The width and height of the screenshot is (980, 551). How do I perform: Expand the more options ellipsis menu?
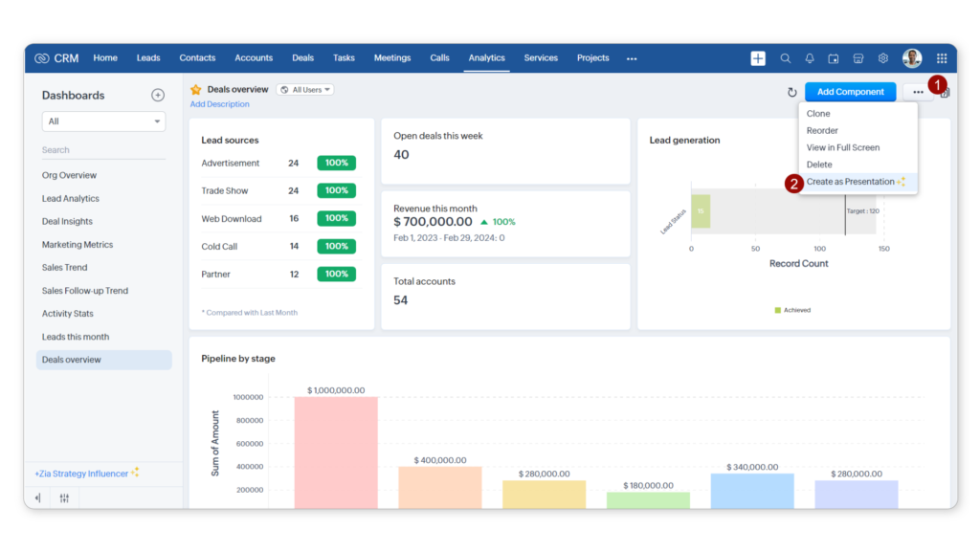click(x=916, y=91)
